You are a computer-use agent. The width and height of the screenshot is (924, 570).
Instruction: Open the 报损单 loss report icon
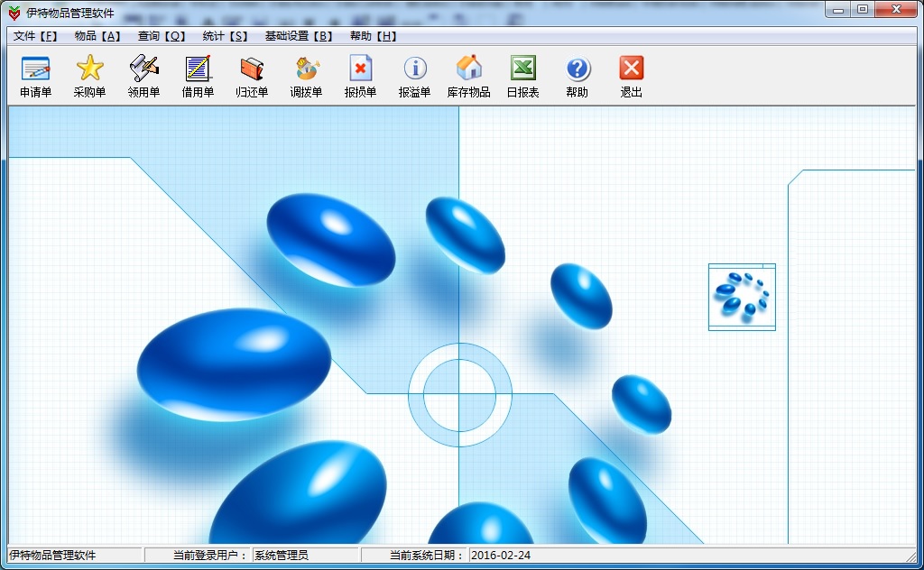tap(361, 77)
